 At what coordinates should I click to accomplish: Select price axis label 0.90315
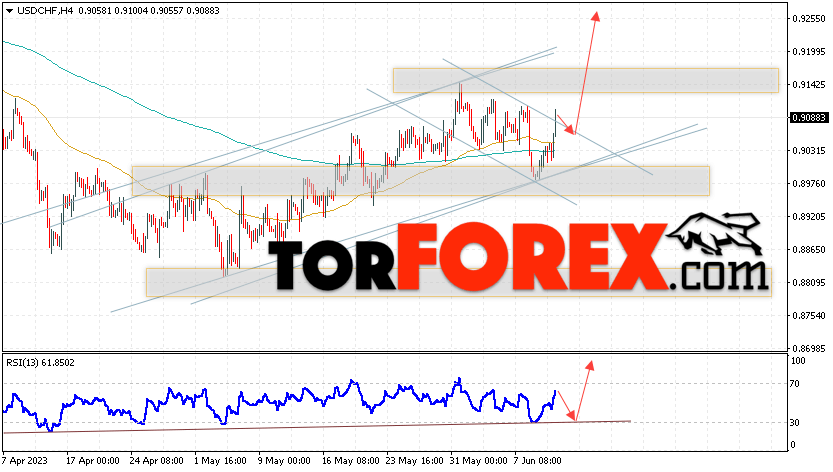click(x=809, y=150)
